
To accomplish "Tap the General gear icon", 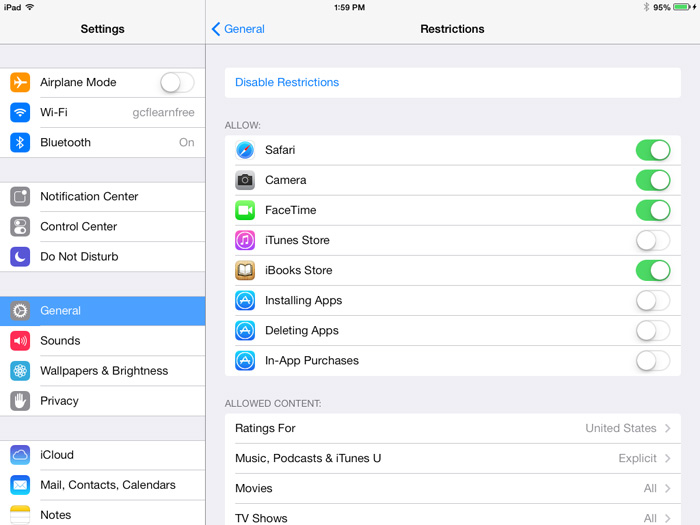I will click(x=20, y=311).
